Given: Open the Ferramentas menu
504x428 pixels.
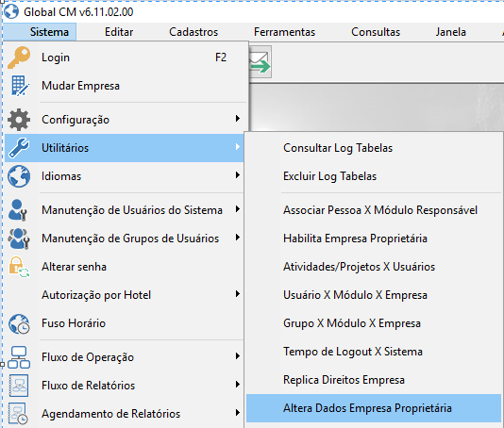Looking at the screenshot, I should click(x=284, y=32).
